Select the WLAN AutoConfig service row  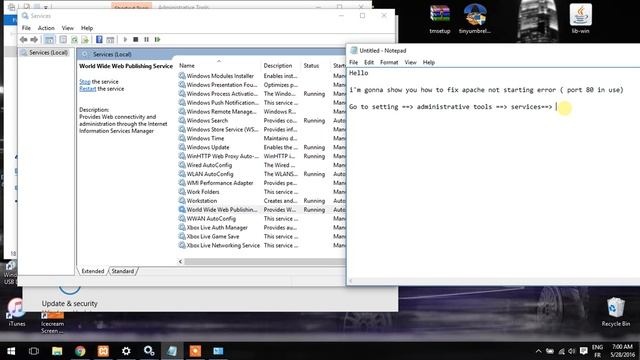pos(261,174)
